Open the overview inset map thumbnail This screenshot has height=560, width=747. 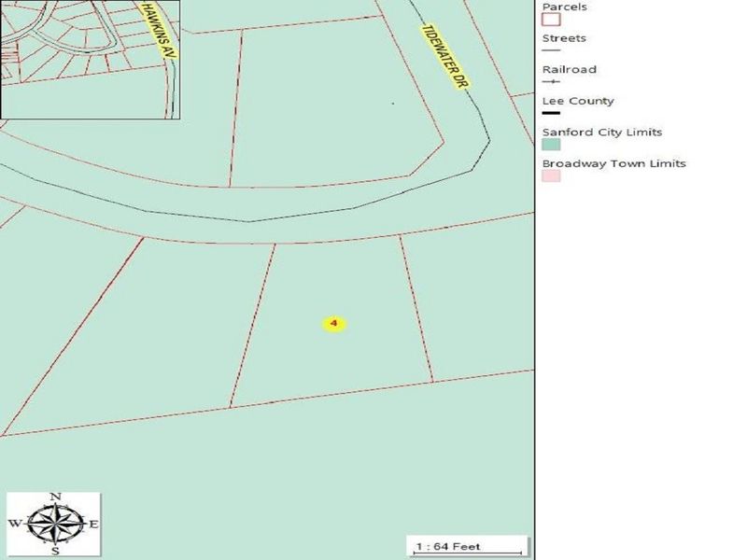90,59
